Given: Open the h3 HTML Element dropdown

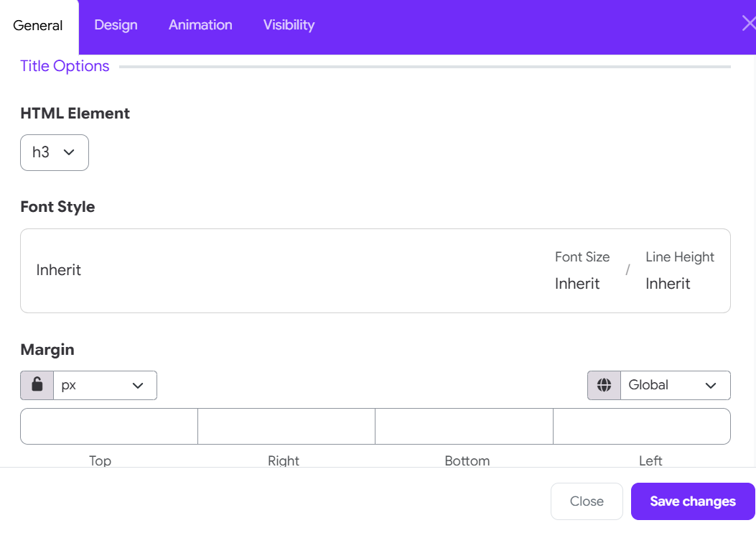Looking at the screenshot, I should tap(55, 152).
